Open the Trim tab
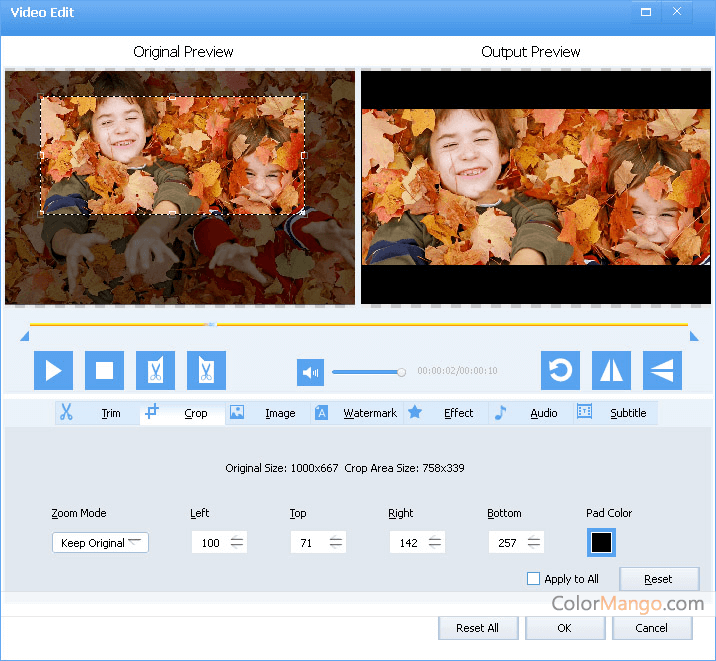Image resolution: width=716 pixels, height=661 pixels. pyautogui.click(x=98, y=413)
